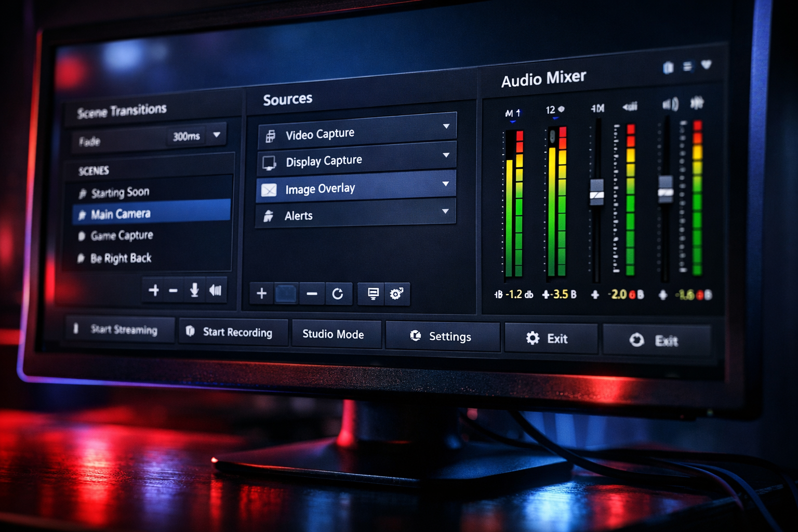Click the waveform icon at mixer's far right

click(697, 103)
